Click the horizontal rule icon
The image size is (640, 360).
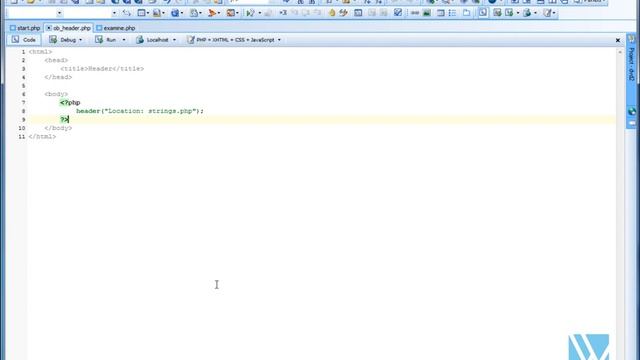click(415, 13)
